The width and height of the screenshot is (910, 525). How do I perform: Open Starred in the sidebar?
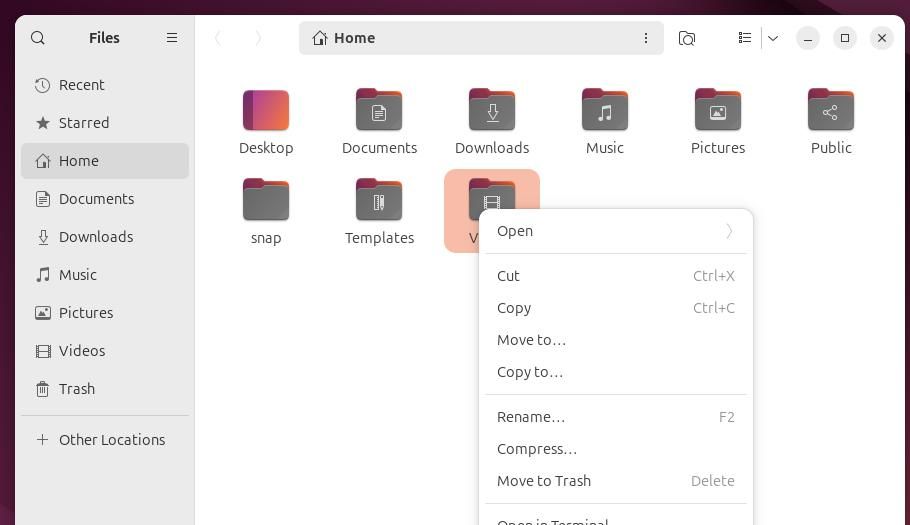coord(105,123)
